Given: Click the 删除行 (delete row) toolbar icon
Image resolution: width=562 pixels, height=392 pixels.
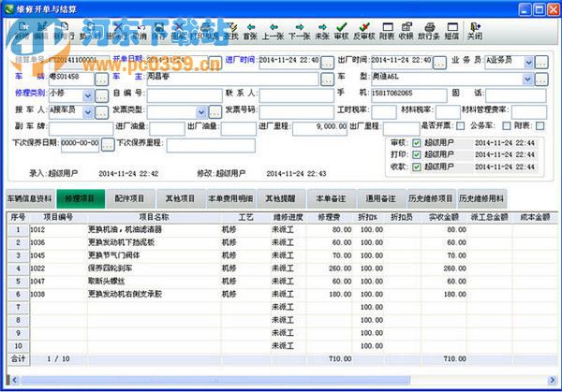Looking at the screenshot, I should [x=118, y=31].
